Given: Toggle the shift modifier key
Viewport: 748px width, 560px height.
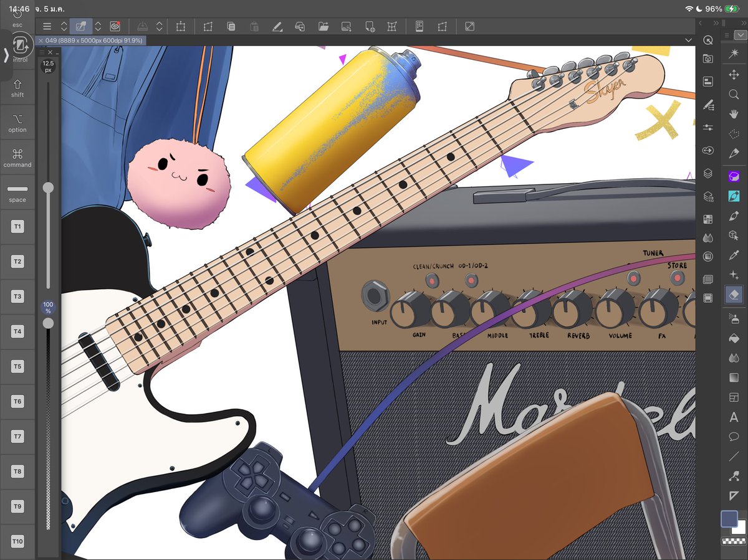Looking at the screenshot, I should pyautogui.click(x=17, y=88).
